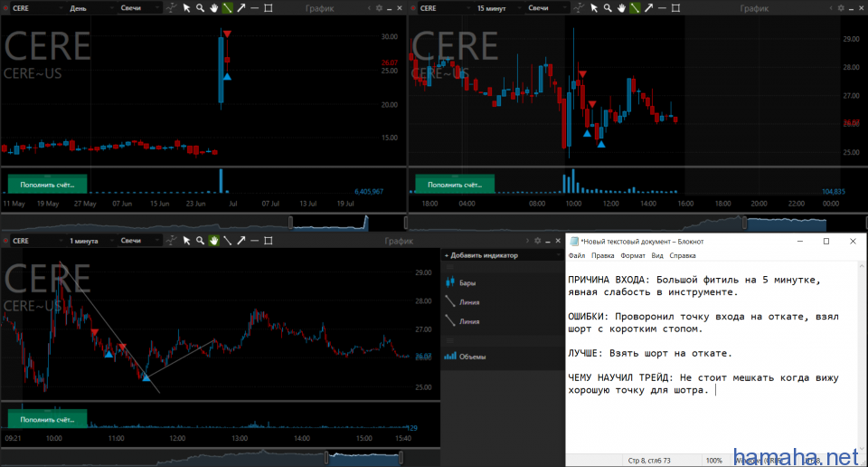Open the Файл menu in Notepad
Screen dimensions: 868x467
[x=576, y=256]
